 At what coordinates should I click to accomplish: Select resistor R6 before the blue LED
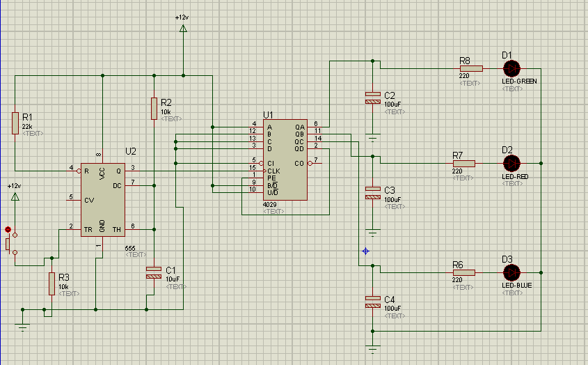[465, 272]
